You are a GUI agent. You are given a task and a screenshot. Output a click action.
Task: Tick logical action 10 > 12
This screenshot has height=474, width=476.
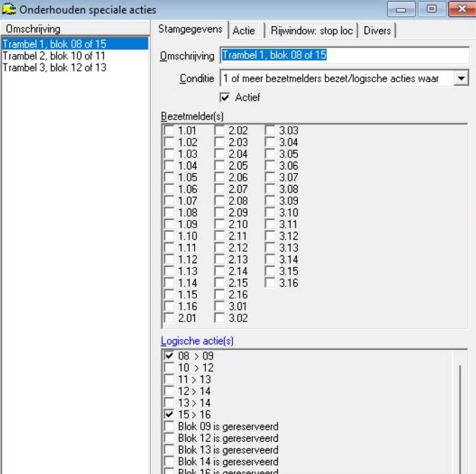pos(169,368)
